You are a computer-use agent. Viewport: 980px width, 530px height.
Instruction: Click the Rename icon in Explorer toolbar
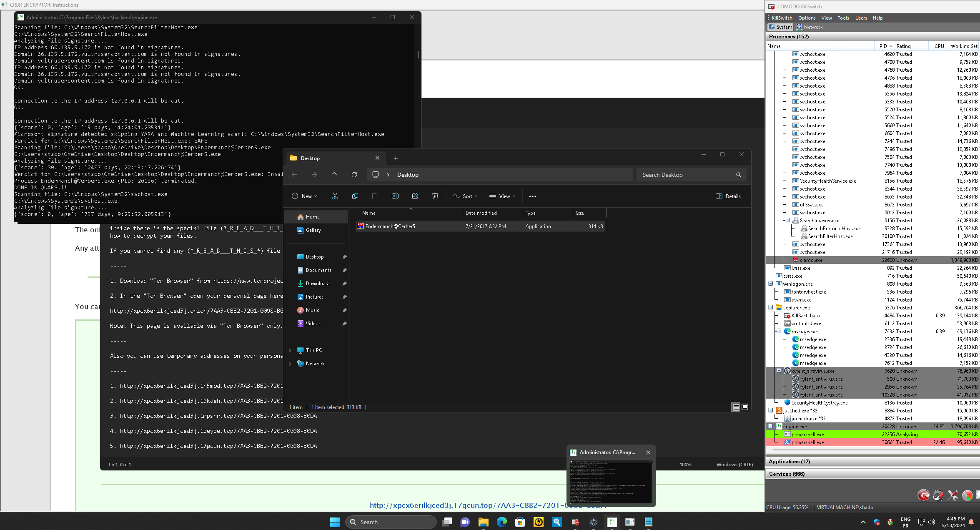[x=395, y=196]
